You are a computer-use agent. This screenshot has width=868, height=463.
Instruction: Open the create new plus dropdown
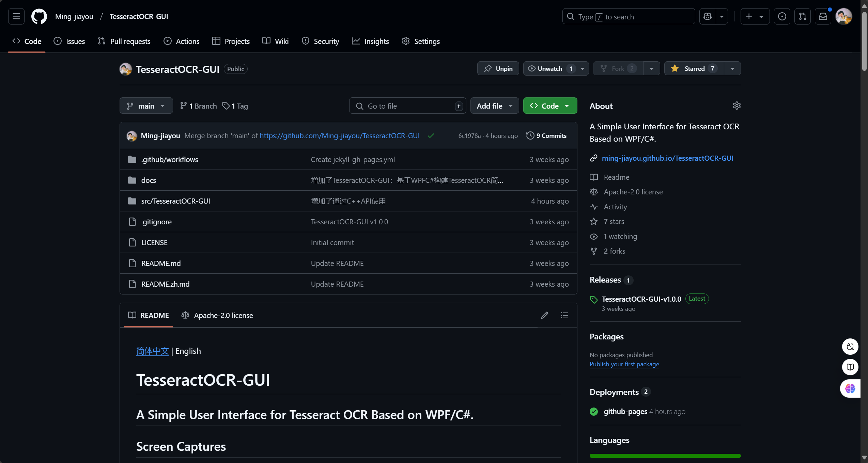(755, 16)
